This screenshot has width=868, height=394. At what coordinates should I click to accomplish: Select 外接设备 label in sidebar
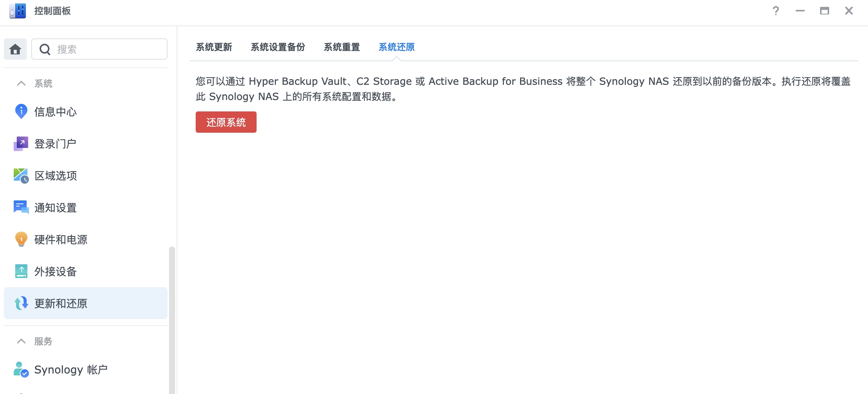(56, 272)
